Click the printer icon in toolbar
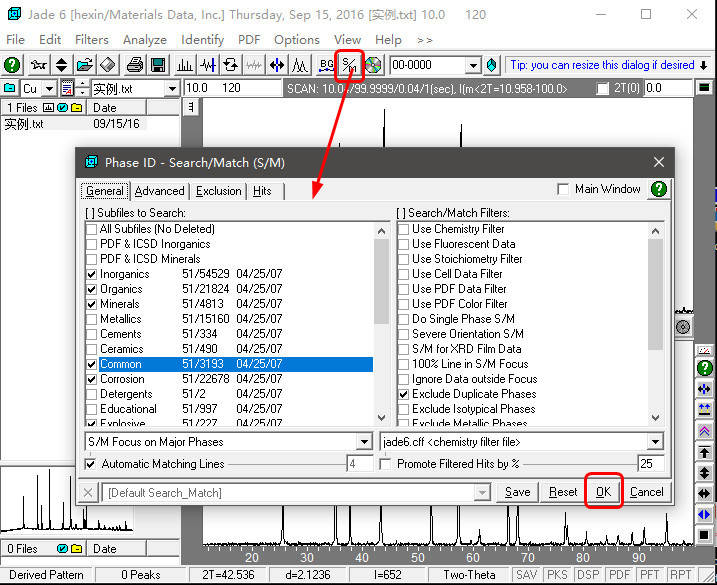717x585 pixels. 135,65
